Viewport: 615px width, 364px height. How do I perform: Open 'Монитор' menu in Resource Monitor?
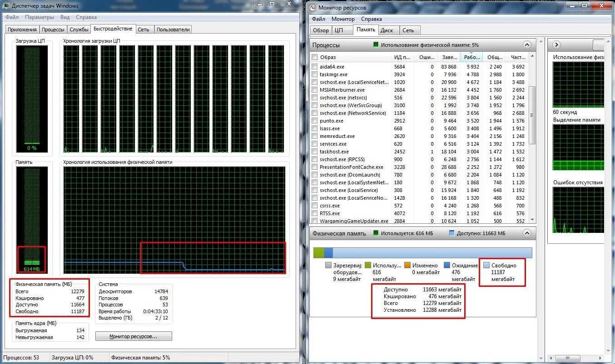pyautogui.click(x=343, y=19)
